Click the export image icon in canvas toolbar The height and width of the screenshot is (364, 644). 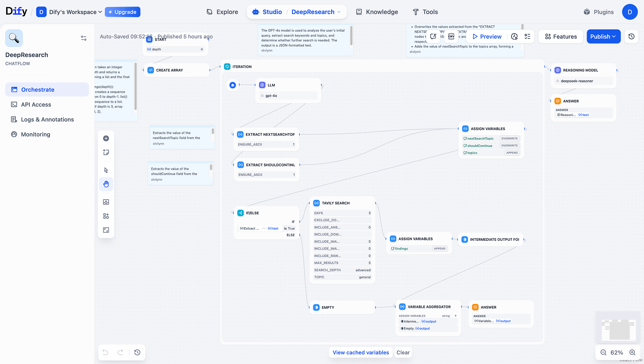tap(106, 202)
